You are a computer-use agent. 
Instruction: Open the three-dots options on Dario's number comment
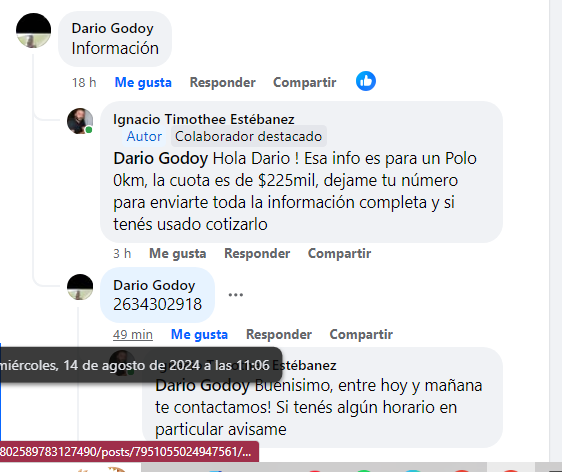click(236, 295)
